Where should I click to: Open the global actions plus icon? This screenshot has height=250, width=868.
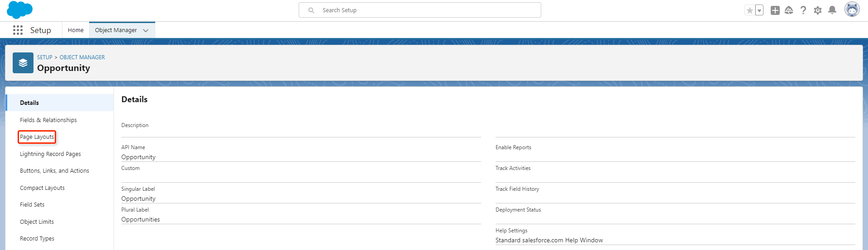coord(775,10)
